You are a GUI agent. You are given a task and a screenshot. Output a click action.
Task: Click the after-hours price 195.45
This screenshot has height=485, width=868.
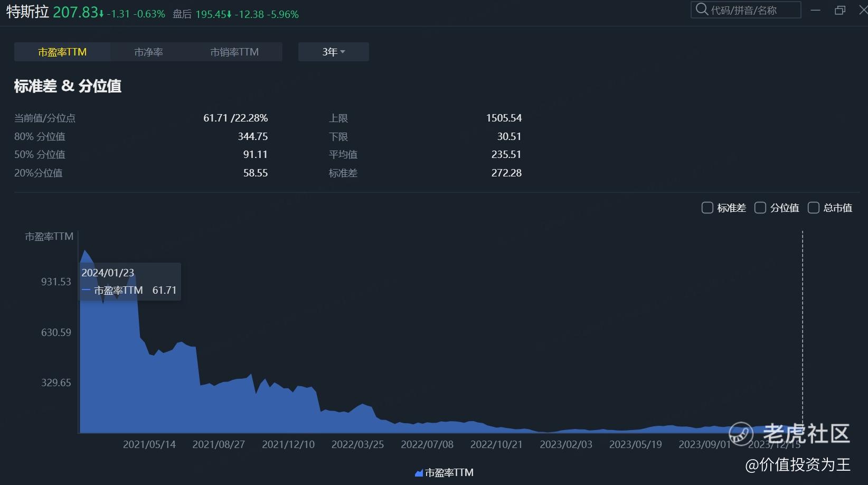211,14
